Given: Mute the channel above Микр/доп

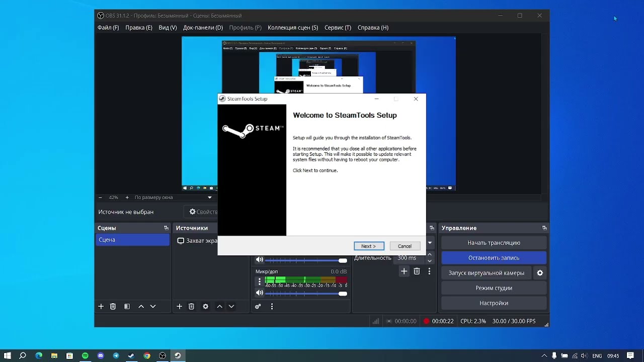Looking at the screenshot, I should point(260,260).
